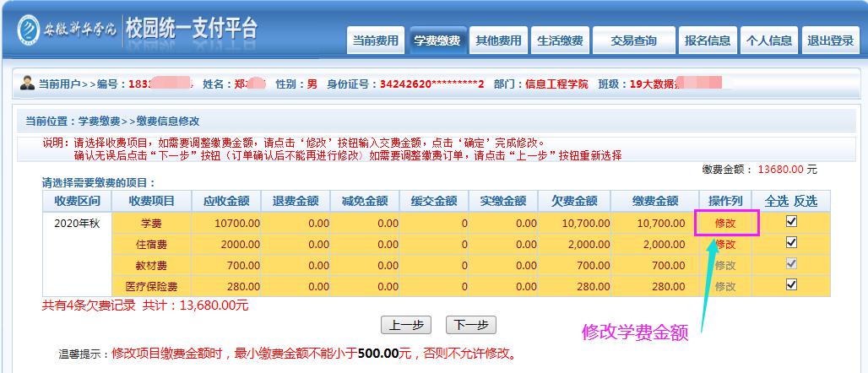The width and height of the screenshot is (868, 373).
Task: Click 全选 to select all items
Action: point(776,201)
